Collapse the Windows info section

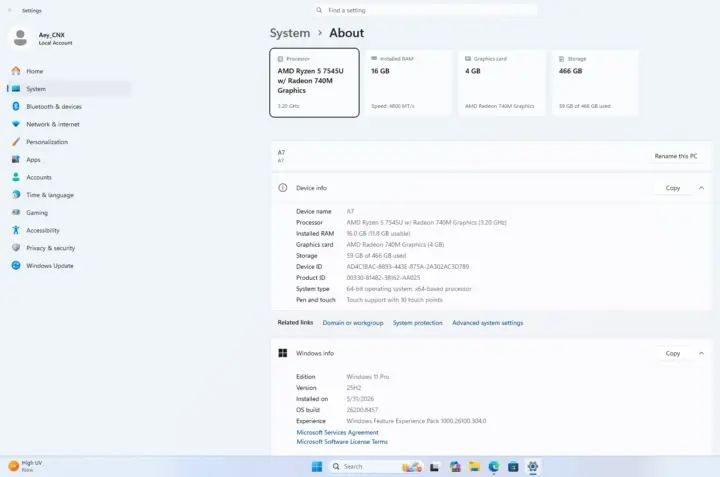pyautogui.click(x=701, y=353)
